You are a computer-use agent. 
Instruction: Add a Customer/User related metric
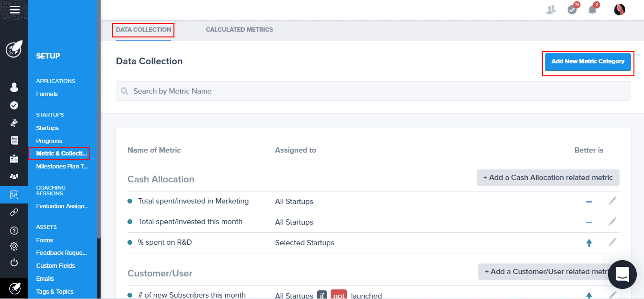(549, 272)
